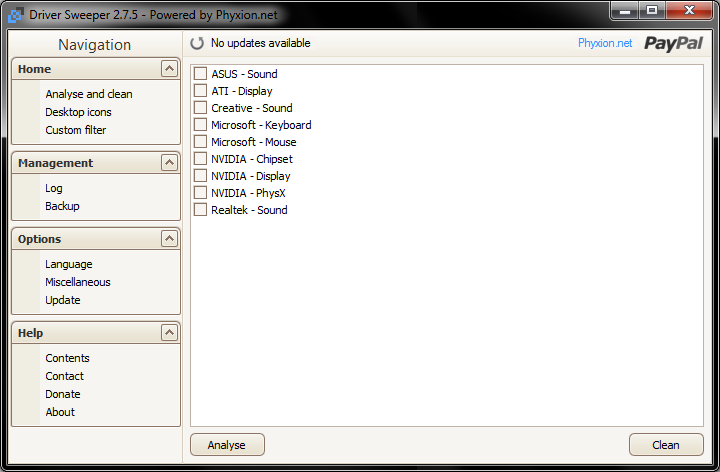The width and height of the screenshot is (720, 472).
Task: Enable the Creative - Sound checkbox
Action: (200, 107)
